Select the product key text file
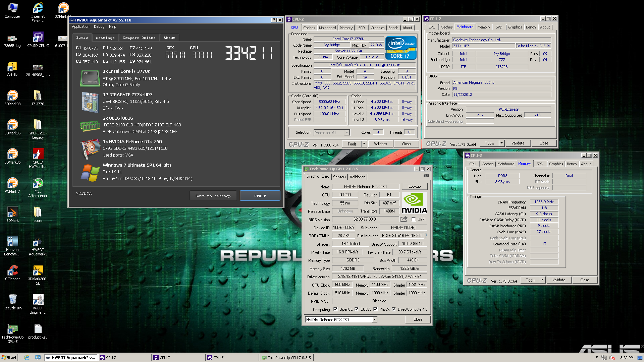 pyautogui.click(x=38, y=331)
